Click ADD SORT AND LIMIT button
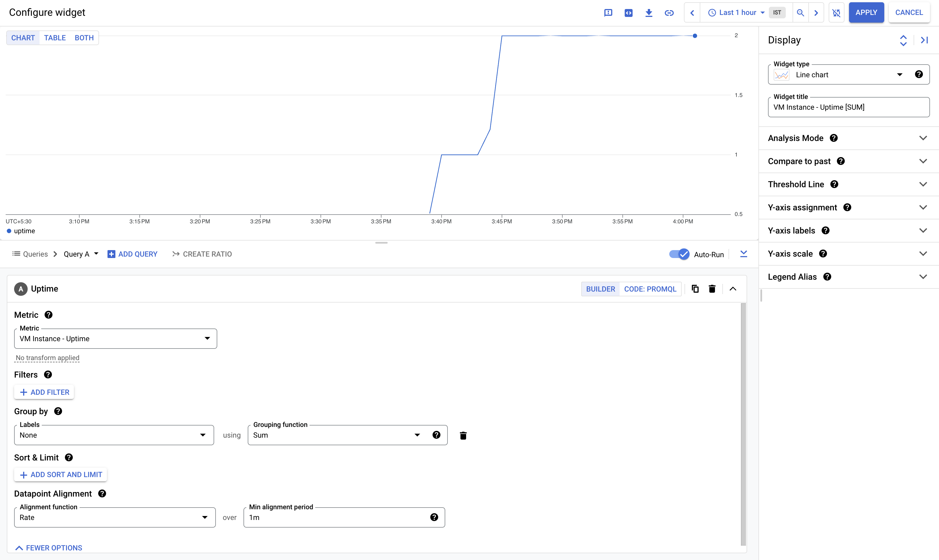The height and width of the screenshot is (560, 939). (x=61, y=474)
